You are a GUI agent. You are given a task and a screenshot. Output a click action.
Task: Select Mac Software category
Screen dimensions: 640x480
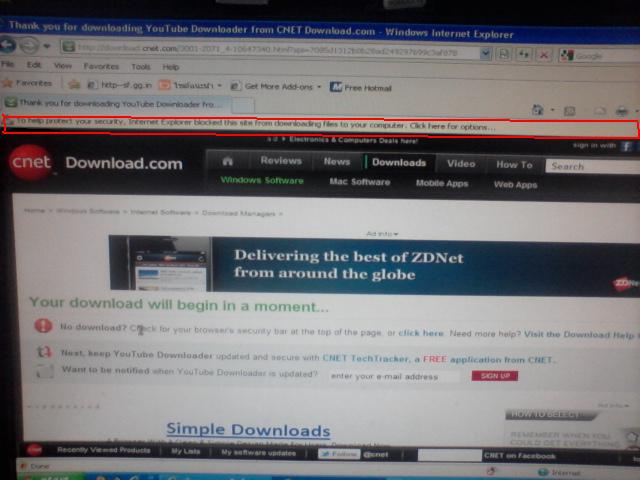click(x=360, y=182)
